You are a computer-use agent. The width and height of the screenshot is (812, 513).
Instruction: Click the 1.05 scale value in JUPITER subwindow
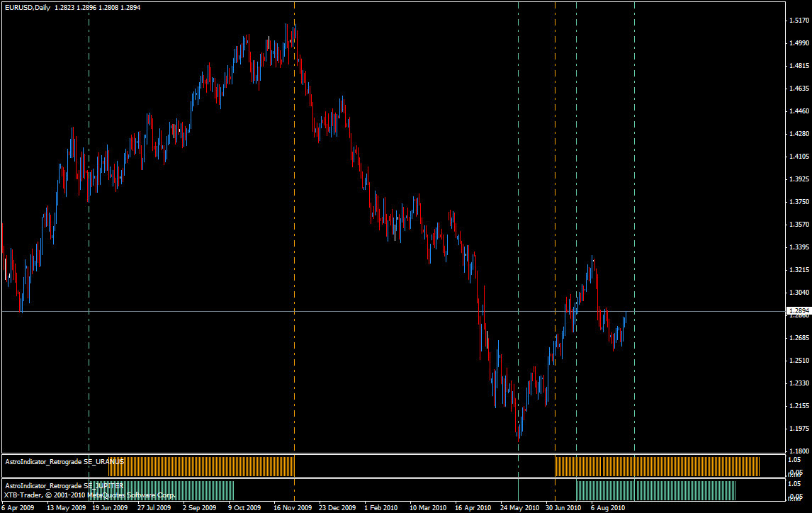click(x=794, y=484)
